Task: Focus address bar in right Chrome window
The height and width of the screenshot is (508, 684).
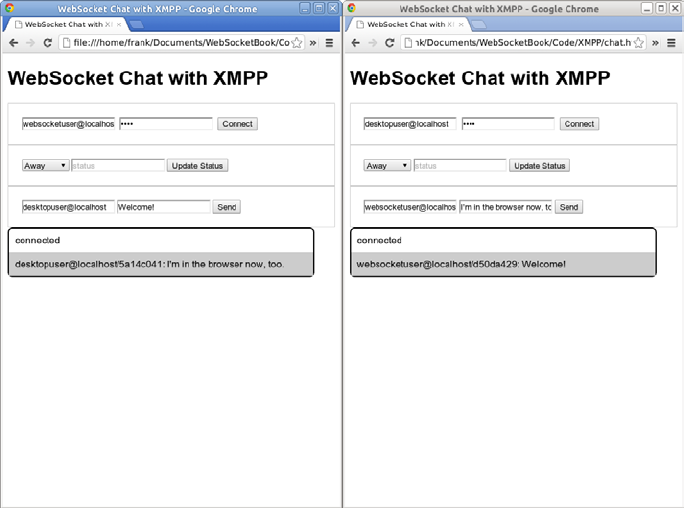Action: [523, 43]
